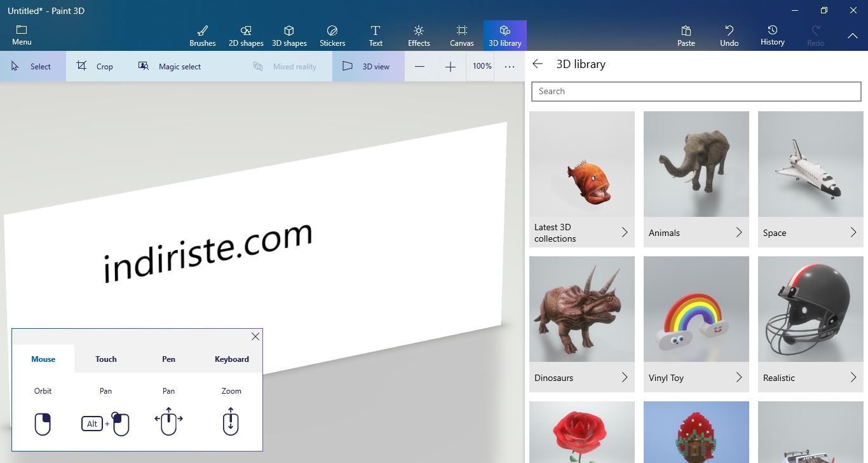The image size is (868, 463).
Task: Open the History panel
Action: (773, 36)
